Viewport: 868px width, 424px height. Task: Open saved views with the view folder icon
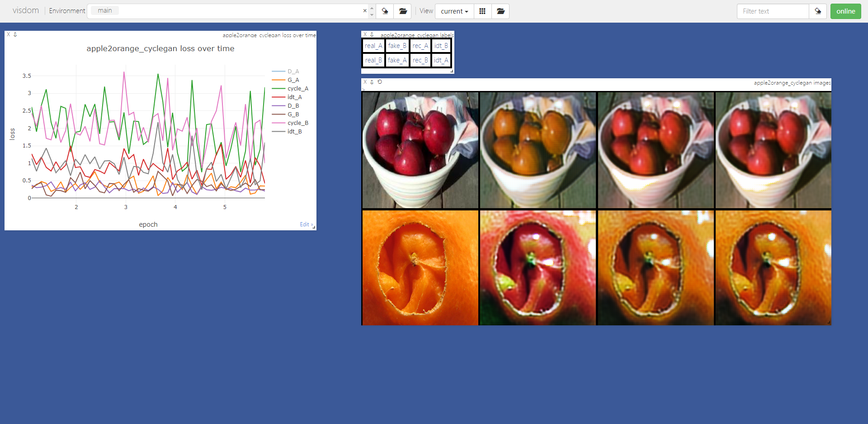500,11
